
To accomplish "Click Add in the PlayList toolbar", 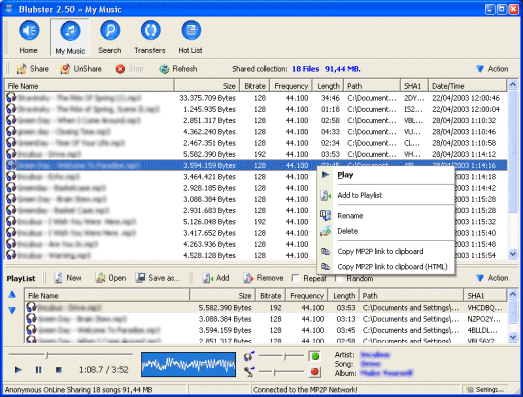I will tap(216, 278).
